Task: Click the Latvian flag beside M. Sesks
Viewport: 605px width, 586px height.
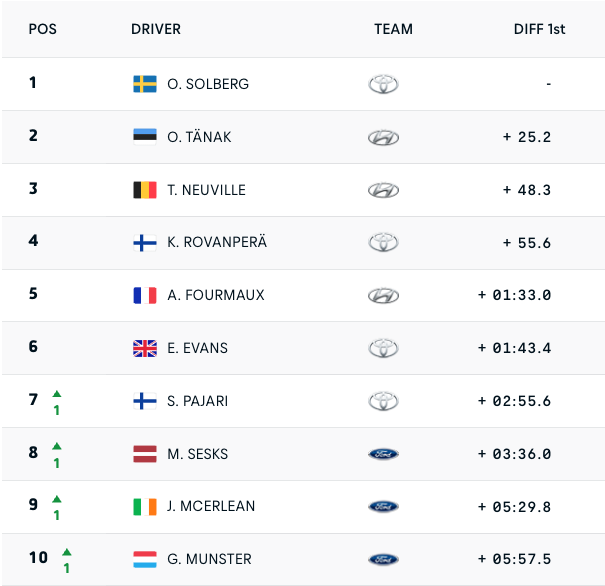Action: [x=145, y=454]
